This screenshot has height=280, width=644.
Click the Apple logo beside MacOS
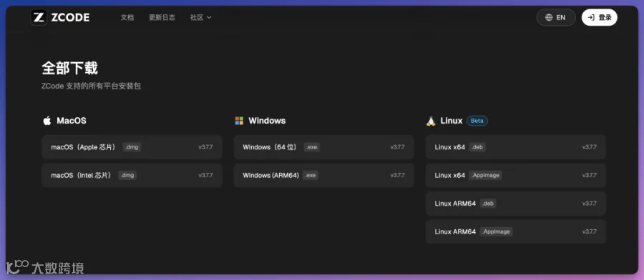[x=47, y=121]
